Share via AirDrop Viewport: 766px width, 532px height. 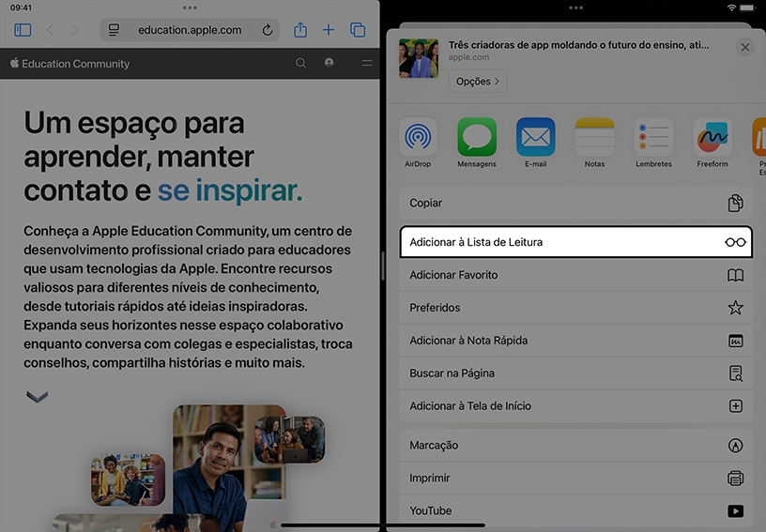[418, 143]
